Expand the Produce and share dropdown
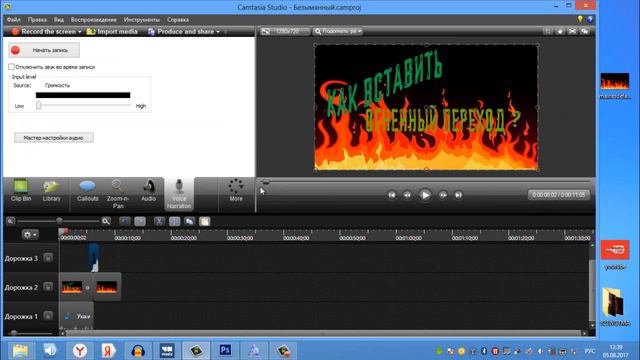The height and width of the screenshot is (360, 640). 218,31
